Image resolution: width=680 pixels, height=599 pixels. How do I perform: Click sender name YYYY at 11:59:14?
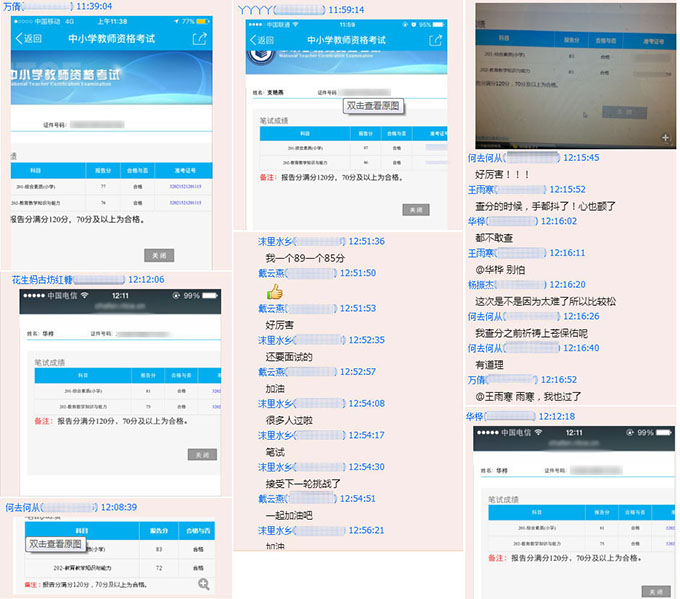pyautogui.click(x=255, y=10)
